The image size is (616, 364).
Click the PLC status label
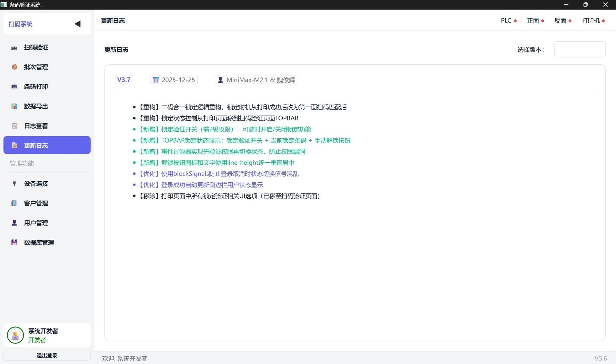click(506, 21)
